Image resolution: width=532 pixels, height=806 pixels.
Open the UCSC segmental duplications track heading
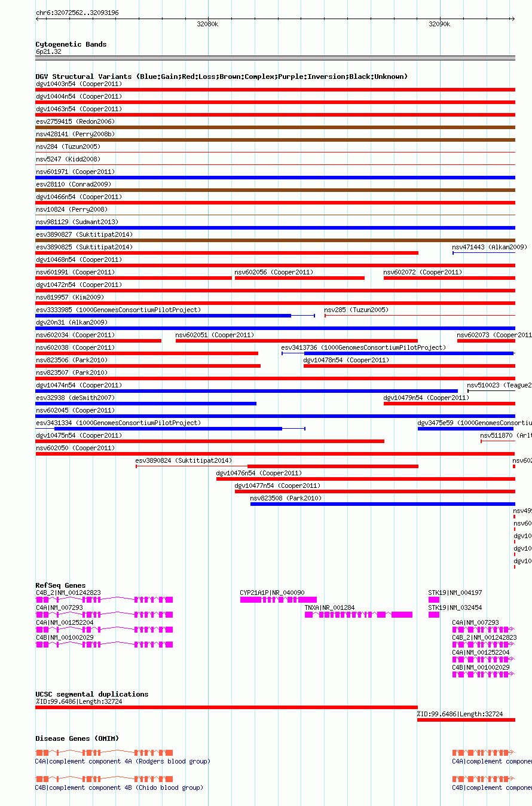coord(92,694)
